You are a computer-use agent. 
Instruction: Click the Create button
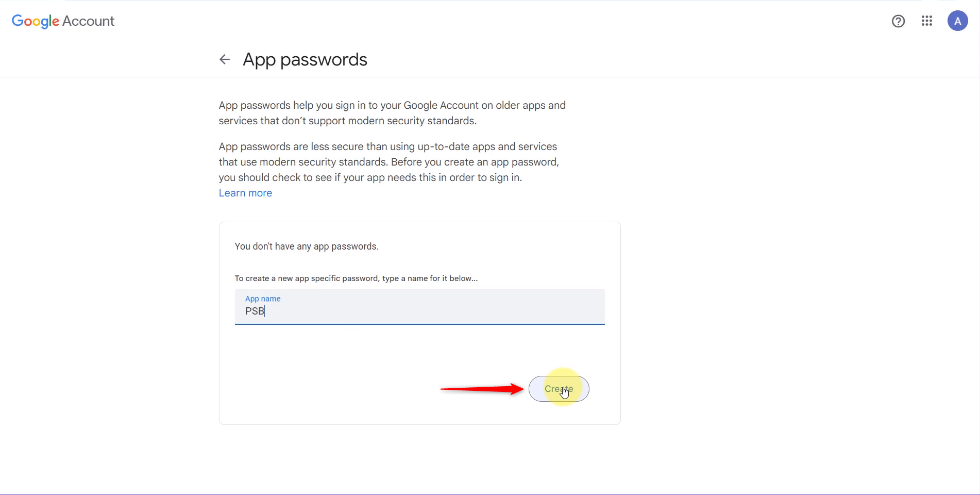click(559, 389)
